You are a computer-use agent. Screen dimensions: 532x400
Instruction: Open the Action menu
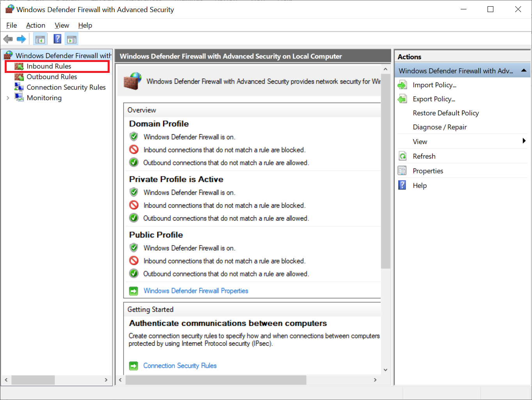pyautogui.click(x=35, y=25)
